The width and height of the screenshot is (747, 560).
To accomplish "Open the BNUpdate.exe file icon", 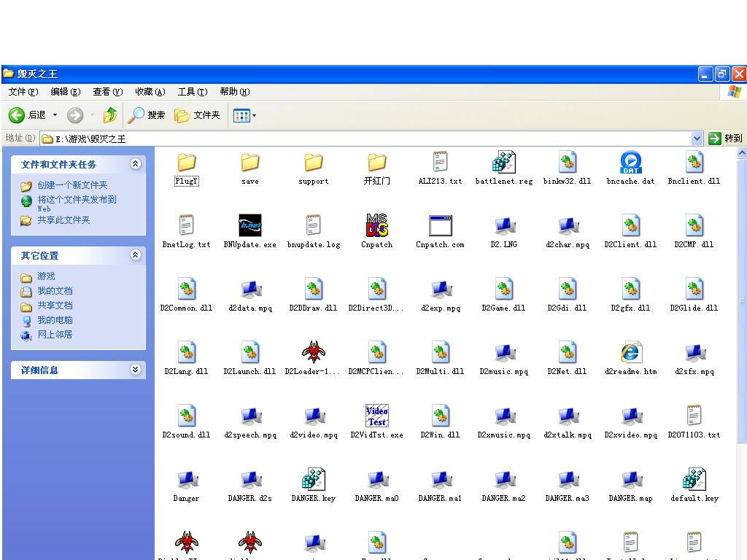I will (249, 226).
